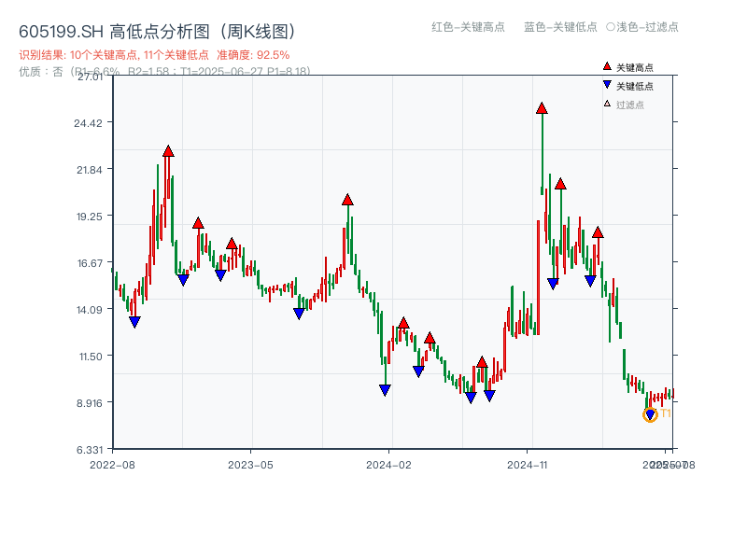Toggle the 关键低点 series in the legend
Screen dimensions: 747x560
click(x=626, y=87)
